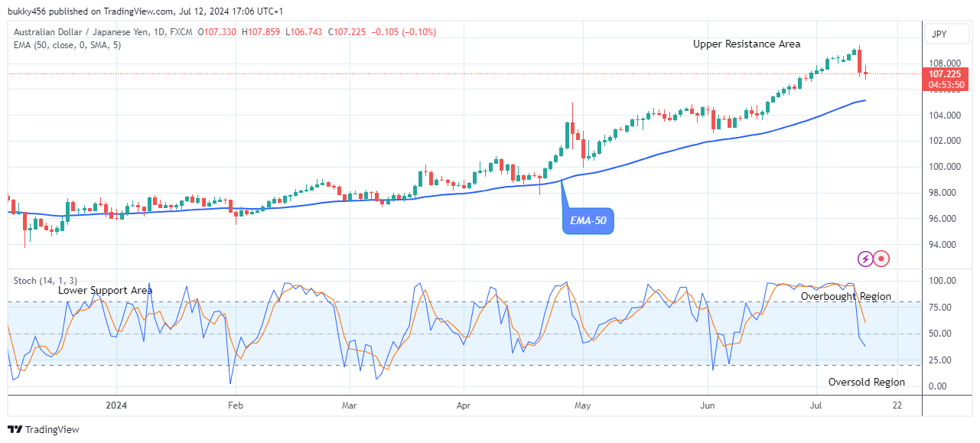Click the 25.00 stochastic axis value
The width and height of the screenshot is (980, 443).
(x=940, y=360)
